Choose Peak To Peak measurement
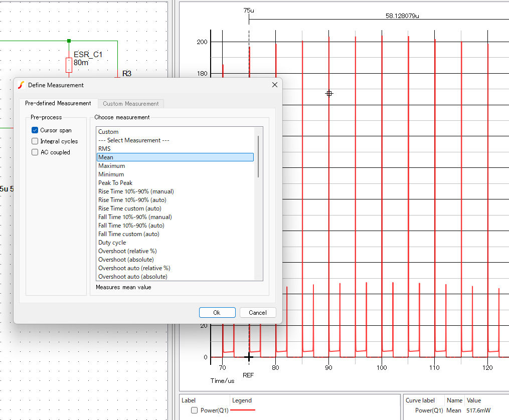Image resolution: width=509 pixels, height=420 pixels. pos(115,183)
